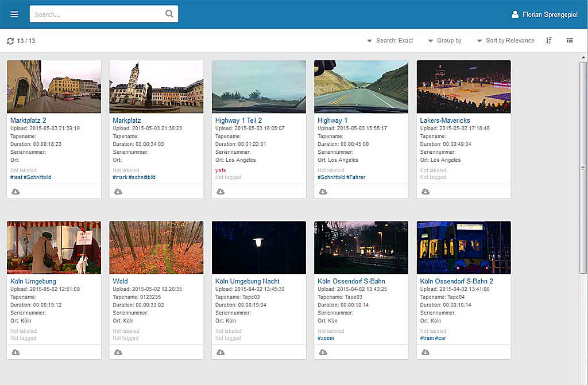The height and width of the screenshot is (385, 588).
Task: Click the Highway 1 road thumbnail
Action: point(361,87)
